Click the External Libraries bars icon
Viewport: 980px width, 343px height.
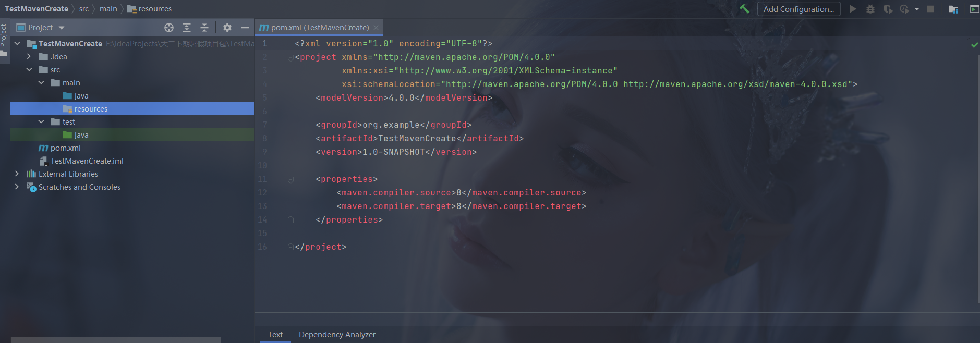click(x=31, y=174)
